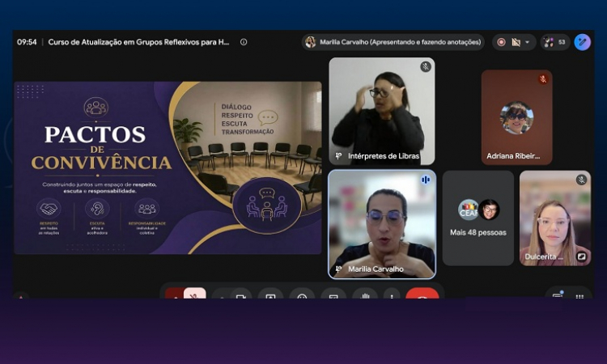
Task: Click the muted mic icon on Intérpretes de Libras
Action: 426,66
